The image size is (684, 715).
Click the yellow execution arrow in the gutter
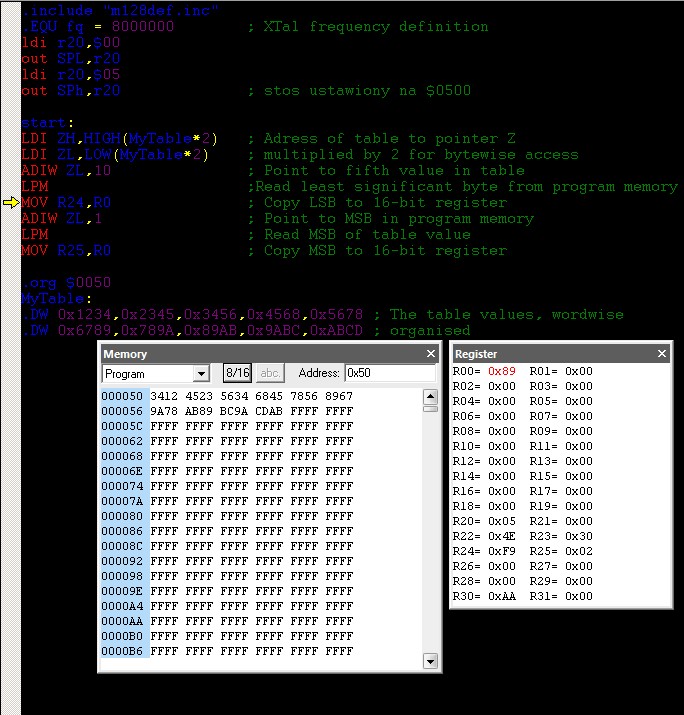(x=10, y=202)
